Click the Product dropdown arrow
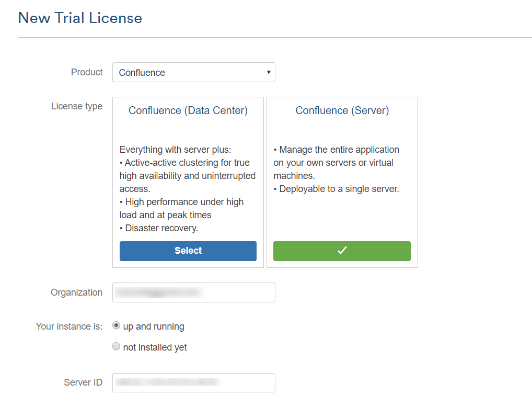Screen dimensions: 532x406 click(268, 72)
